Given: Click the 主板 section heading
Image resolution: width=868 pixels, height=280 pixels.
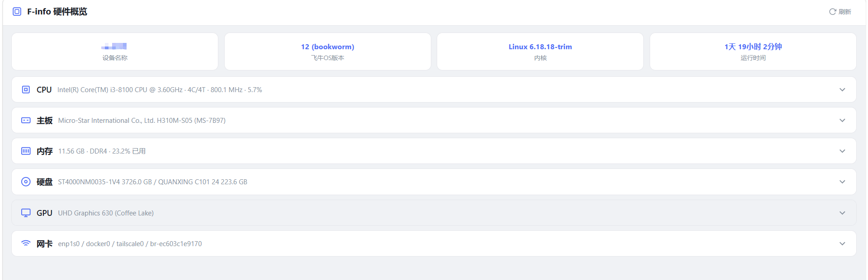Looking at the screenshot, I should tap(44, 121).
